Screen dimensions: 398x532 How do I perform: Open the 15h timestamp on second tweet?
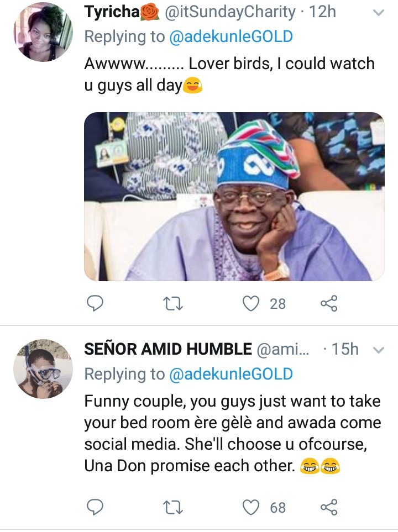click(x=345, y=349)
